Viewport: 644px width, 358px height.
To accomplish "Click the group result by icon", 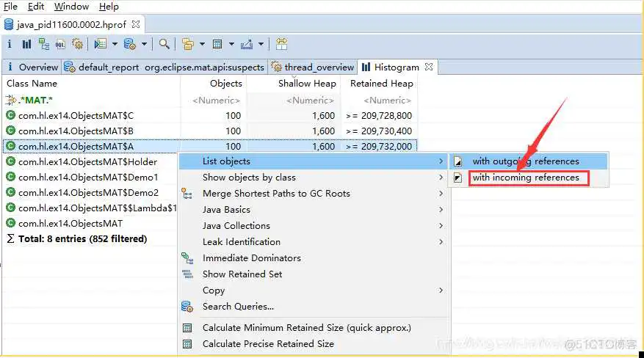I will coord(188,44).
